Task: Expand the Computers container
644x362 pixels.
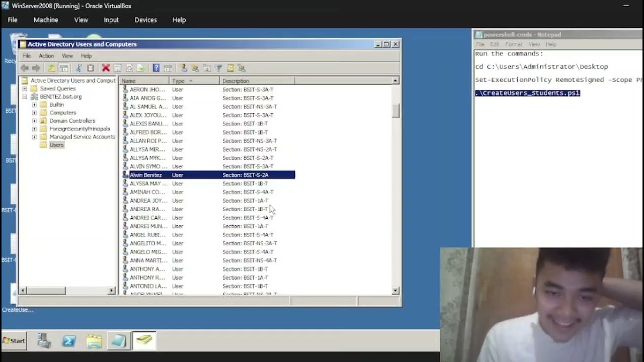Action: pyautogui.click(x=34, y=113)
